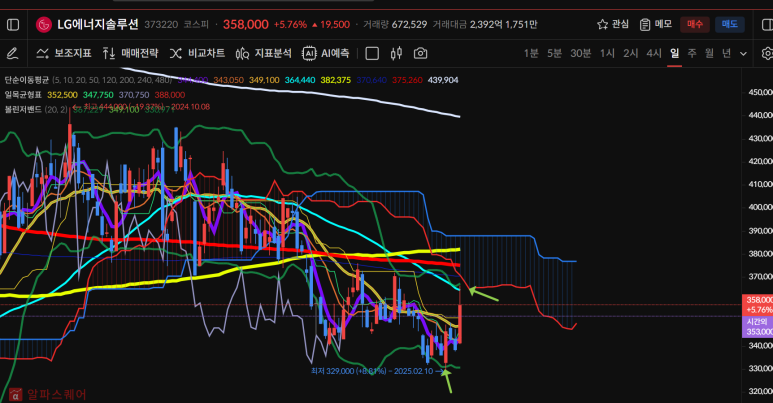Viewport: 773px width, 403px height.
Task: Click the 볼린저밴드 indicator label
Action: pyautogui.click(x=23, y=110)
